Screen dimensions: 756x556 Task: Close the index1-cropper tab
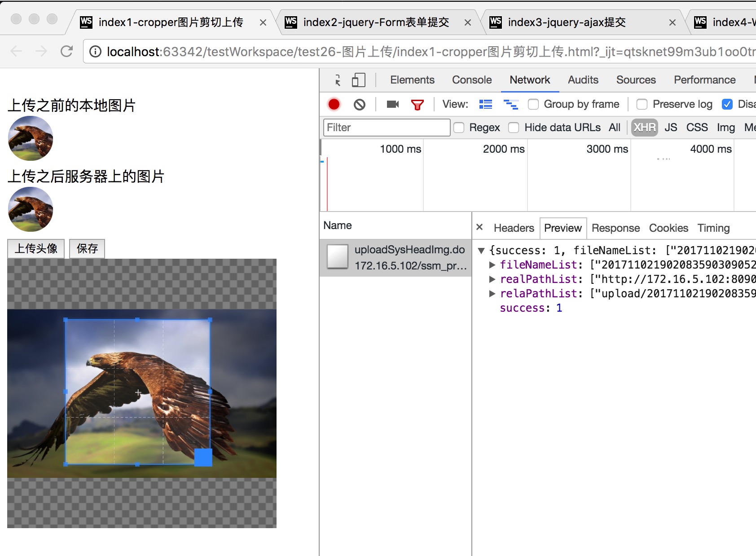pyautogui.click(x=263, y=22)
